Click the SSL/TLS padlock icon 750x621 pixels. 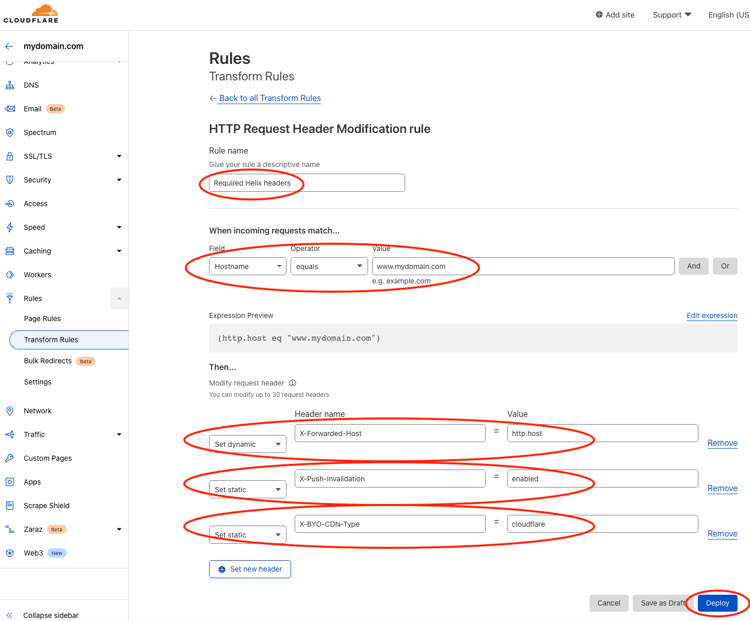point(10,156)
